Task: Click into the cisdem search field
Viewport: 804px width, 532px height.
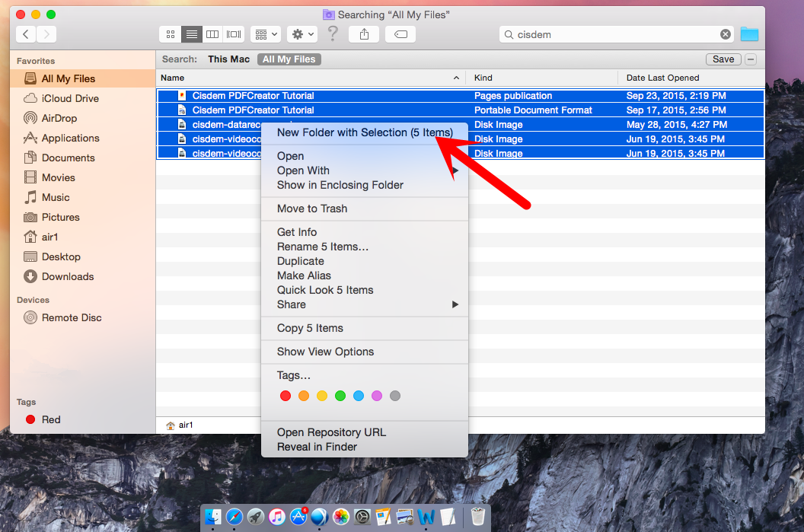Action: pyautogui.click(x=615, y=34)
